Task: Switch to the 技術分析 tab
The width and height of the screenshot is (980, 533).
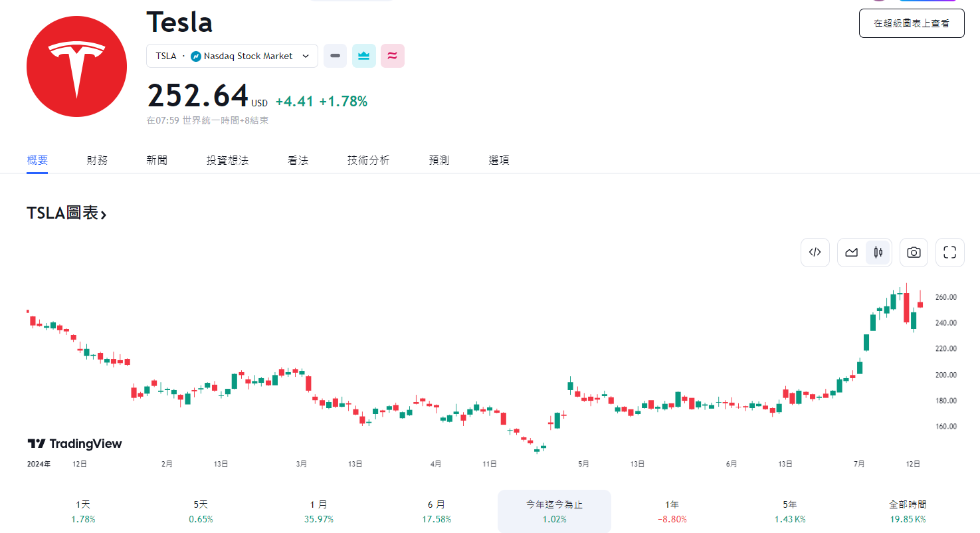Action: pyautogui.click(x=368, y=160)
